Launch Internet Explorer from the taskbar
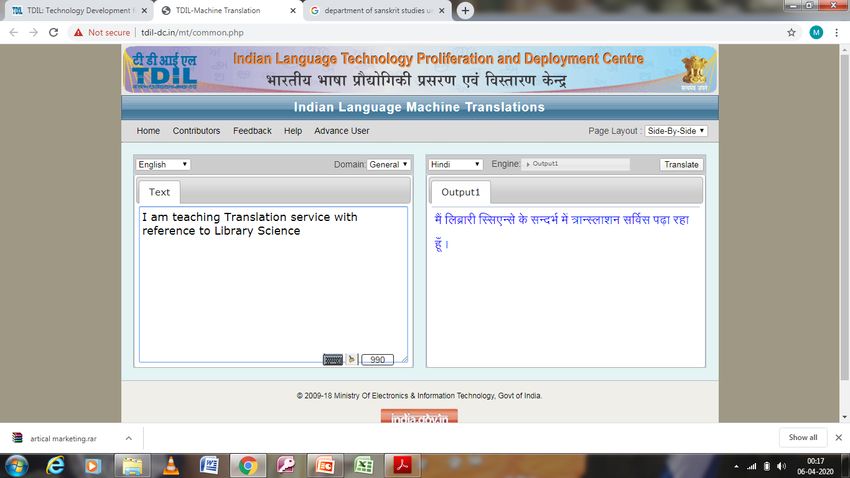Screen dimensions: 850x478 (55, 466)
